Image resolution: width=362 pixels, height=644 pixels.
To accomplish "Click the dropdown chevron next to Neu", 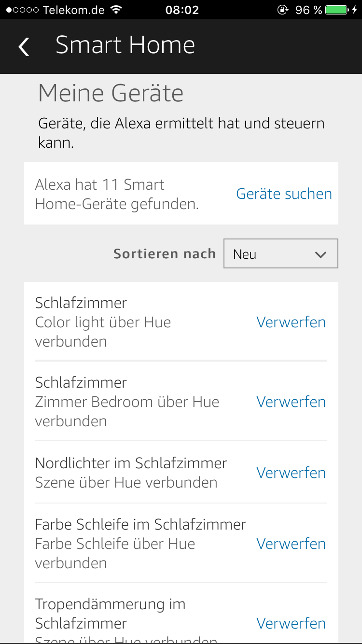I will [320, 254].
